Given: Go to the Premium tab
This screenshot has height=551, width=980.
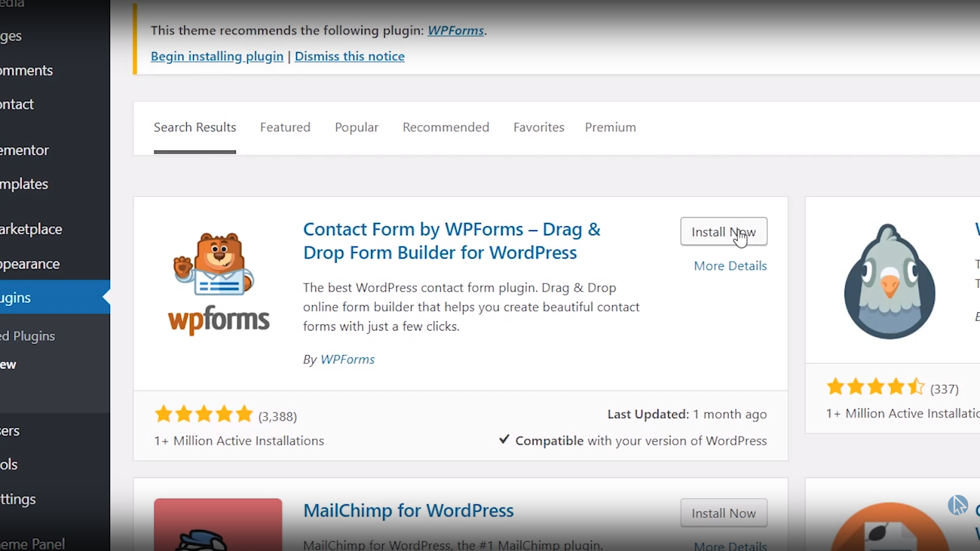Looking at the screenshot, I should coord(611,127).
